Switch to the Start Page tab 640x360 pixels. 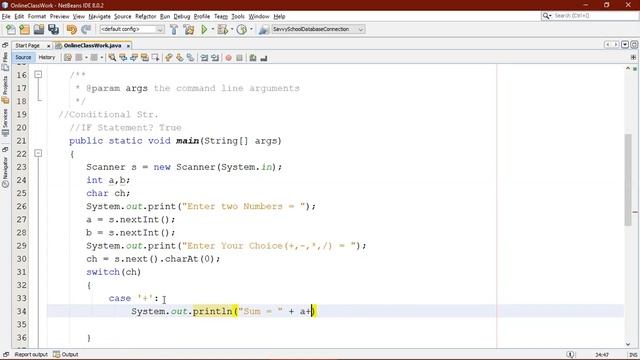tap(28, 46)
